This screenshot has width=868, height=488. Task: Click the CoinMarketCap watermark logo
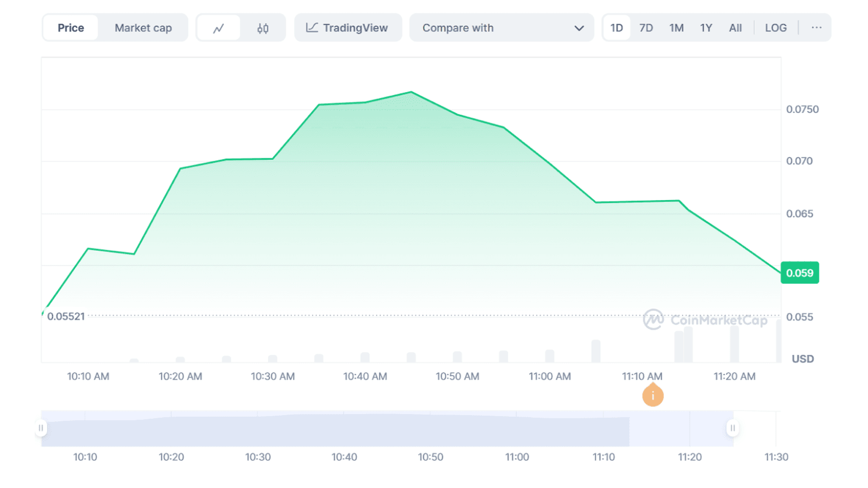point(705,320)
